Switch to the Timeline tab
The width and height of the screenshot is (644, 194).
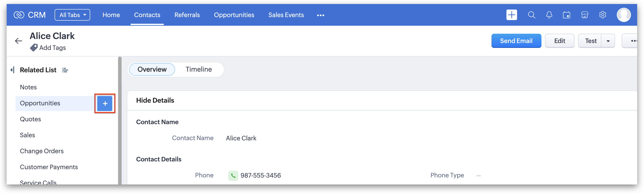point(199,69)
